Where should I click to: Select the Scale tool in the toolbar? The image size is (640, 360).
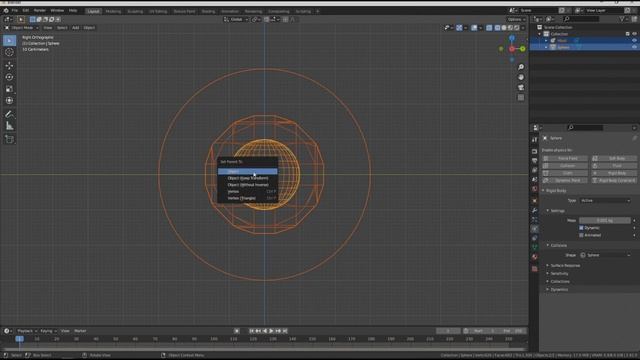click(x=9, y=89)
